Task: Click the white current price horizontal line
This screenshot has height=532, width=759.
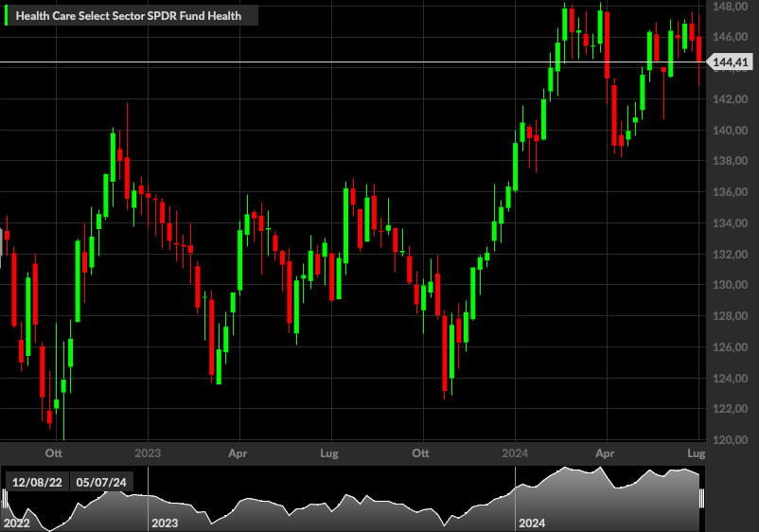Action: tap(353, 62)
